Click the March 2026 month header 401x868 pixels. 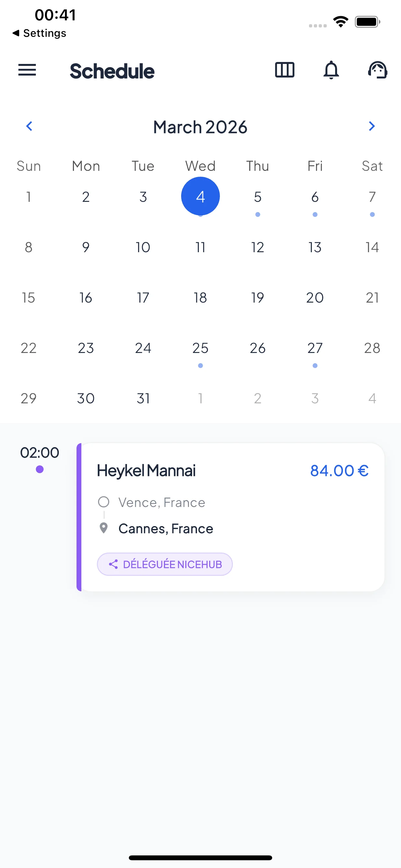[x=200, y=127]
